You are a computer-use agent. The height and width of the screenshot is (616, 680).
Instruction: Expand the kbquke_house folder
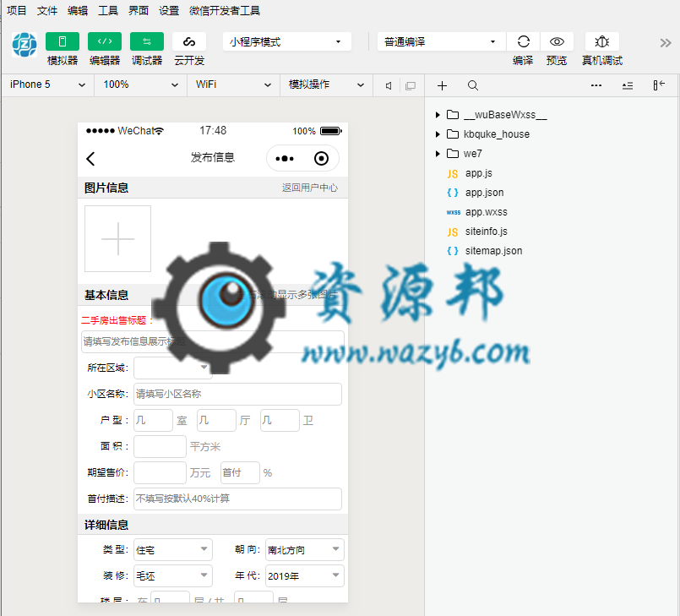click(438, 134)
